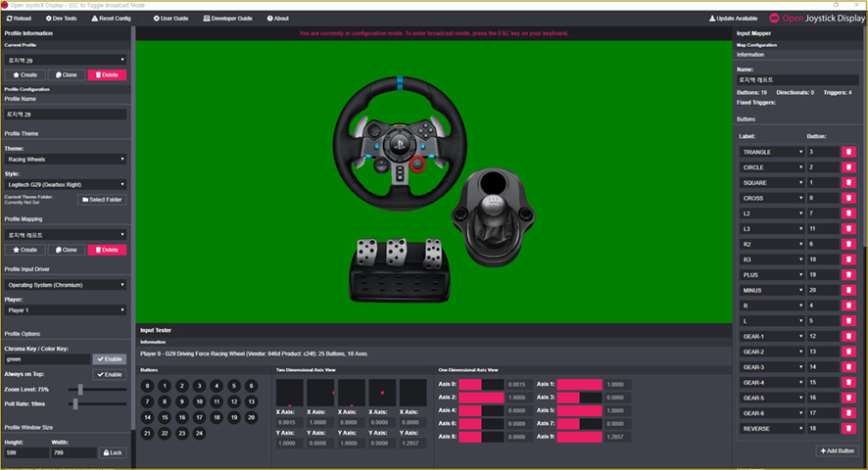Open the Theme dropdown showing Racing Wheels

66,160
